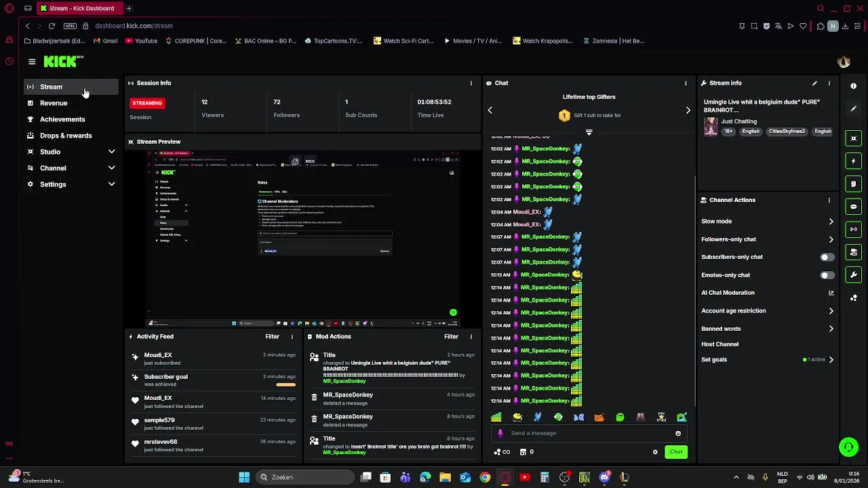Open Set goals arrow
The height and width of the screenshot is (488, 868).
(831, 360)
